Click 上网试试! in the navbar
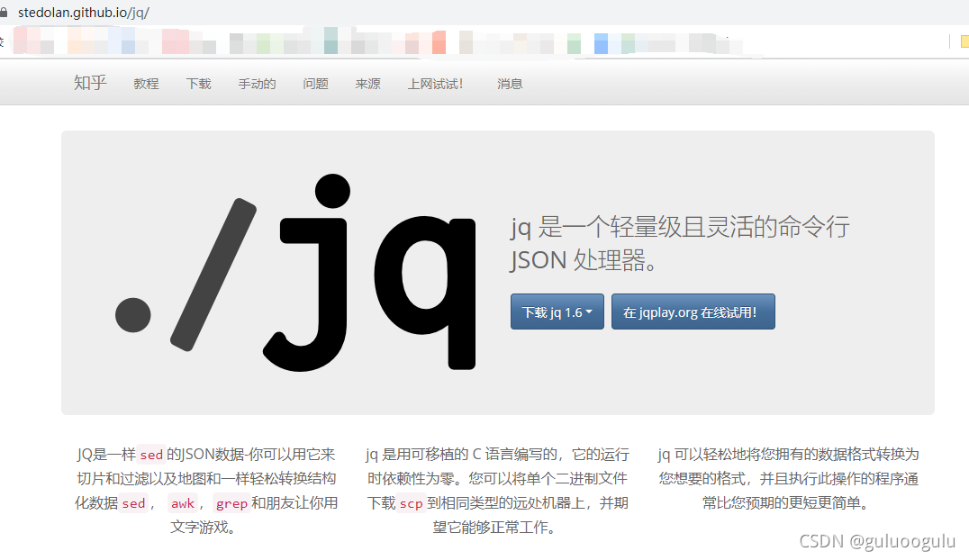The width and height of the screenshot is (969, 560). [435, 84]
